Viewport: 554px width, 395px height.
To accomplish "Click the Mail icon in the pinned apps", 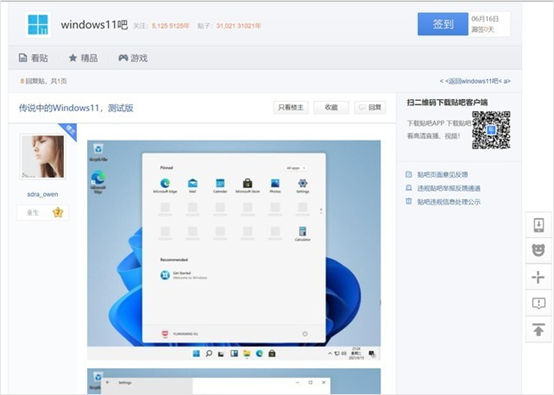I will coord(193,183).
